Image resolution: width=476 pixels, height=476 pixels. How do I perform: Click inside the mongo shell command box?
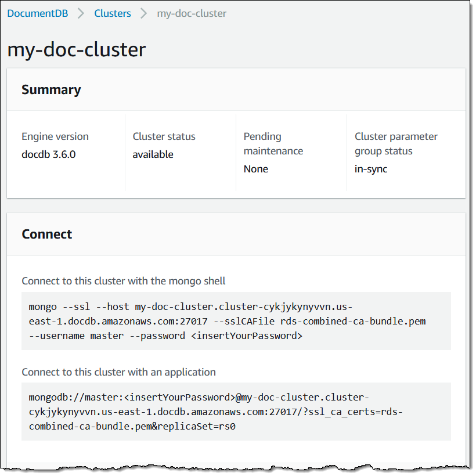tap(236, 320)
